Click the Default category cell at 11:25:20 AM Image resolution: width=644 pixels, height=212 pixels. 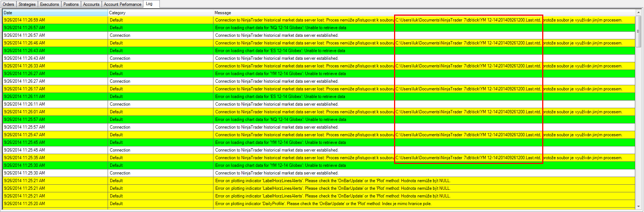point(161,204)
